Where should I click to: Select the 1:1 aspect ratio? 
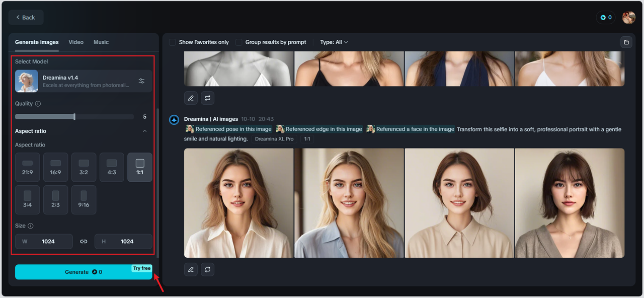(x=140, y=167)
